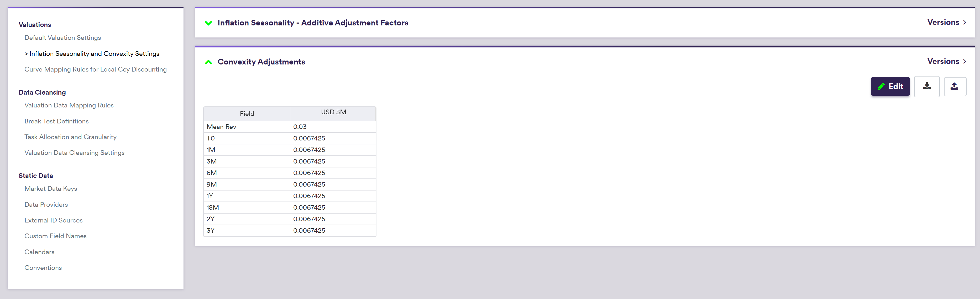Expand the Inflation Seasonality section chevron
Image resolution: width=980 pixels, height=299 pixels.
click(x=208, y=23)
